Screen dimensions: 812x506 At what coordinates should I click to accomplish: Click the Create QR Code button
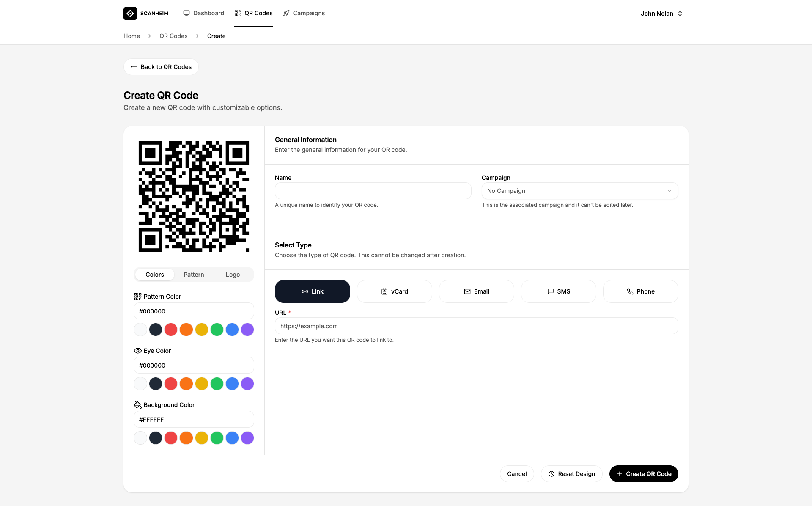point(643,474)
